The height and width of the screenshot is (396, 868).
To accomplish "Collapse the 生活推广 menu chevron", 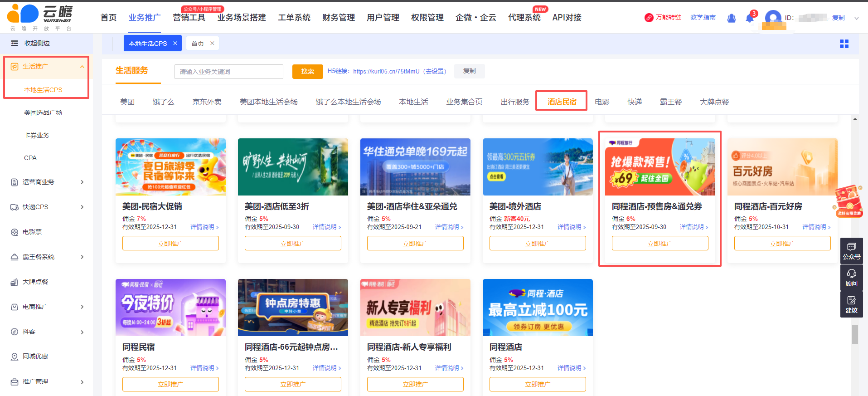I will pos(82,67).
